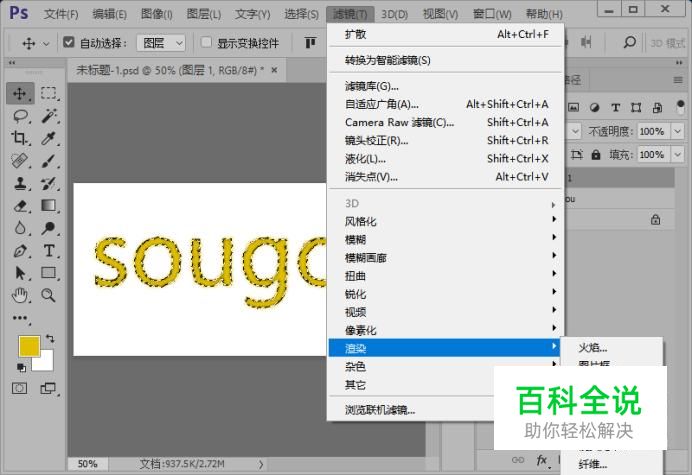This screenshot has height=475, width=692.
Task: Choose Camera Raw 滤镜(C)... entry
Action: tap(446, 122)
